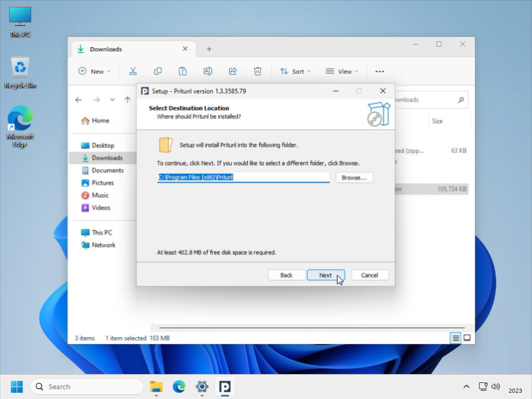Open File Explorer from the taskbar
This screenshot has height=399, width=532.
point(156,387)
